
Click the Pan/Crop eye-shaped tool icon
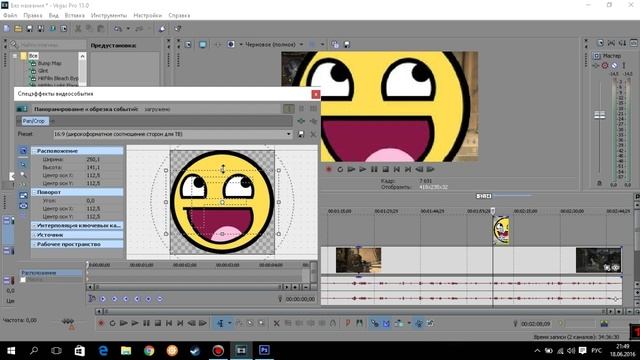coord(23,206)
